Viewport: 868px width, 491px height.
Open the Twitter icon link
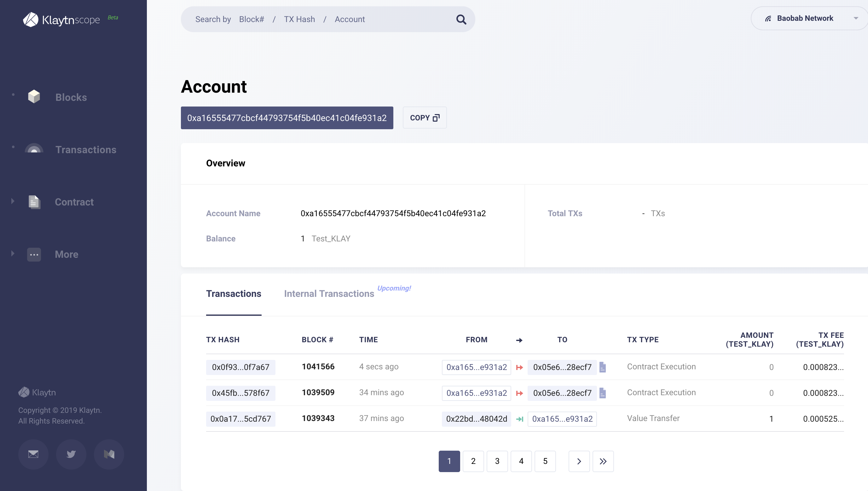(71, 454)
